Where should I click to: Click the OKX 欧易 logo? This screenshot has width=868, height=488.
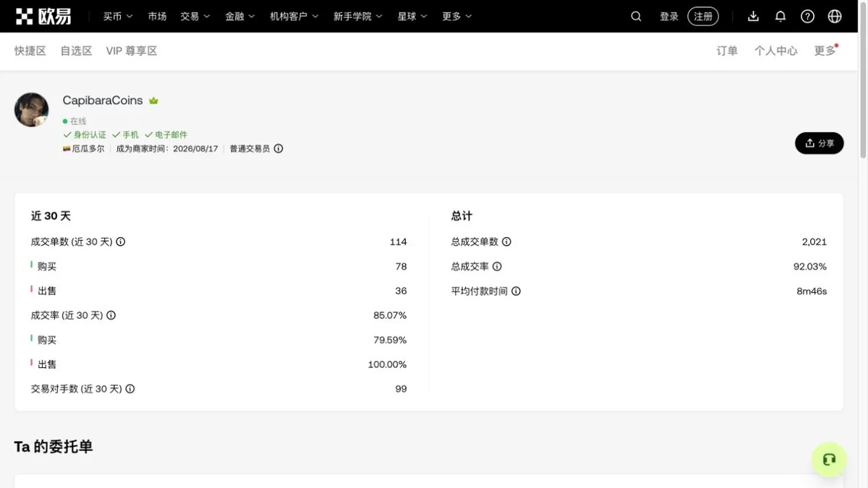[x=43, y=16]
